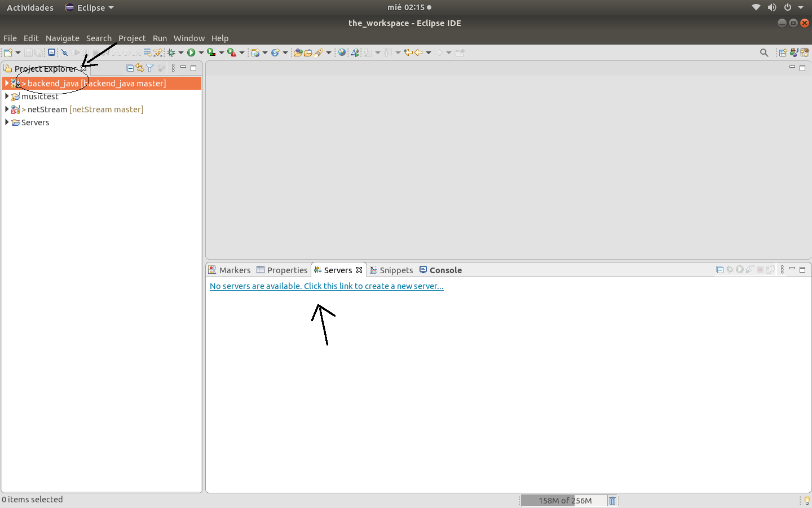
Task: Open the Coverage dropdown arrow
Action: tap(221, 52)
